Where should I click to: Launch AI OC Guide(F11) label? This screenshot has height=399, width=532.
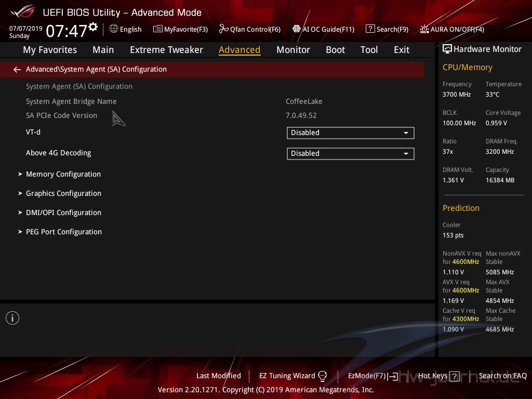pyautogui.click(x=328, y=30)
